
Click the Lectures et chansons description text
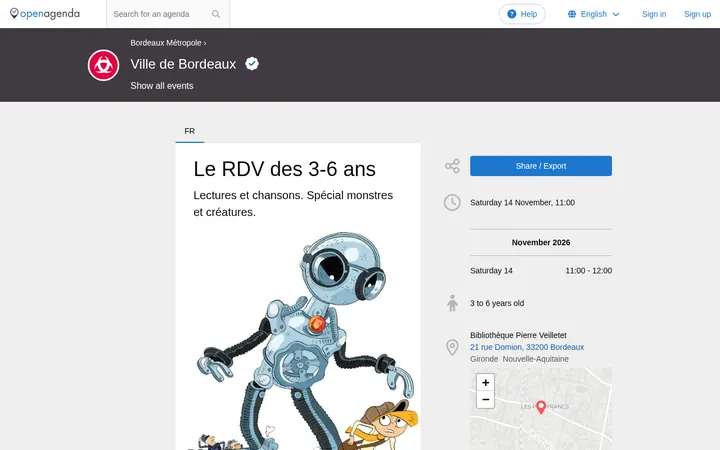coord(293,203)
